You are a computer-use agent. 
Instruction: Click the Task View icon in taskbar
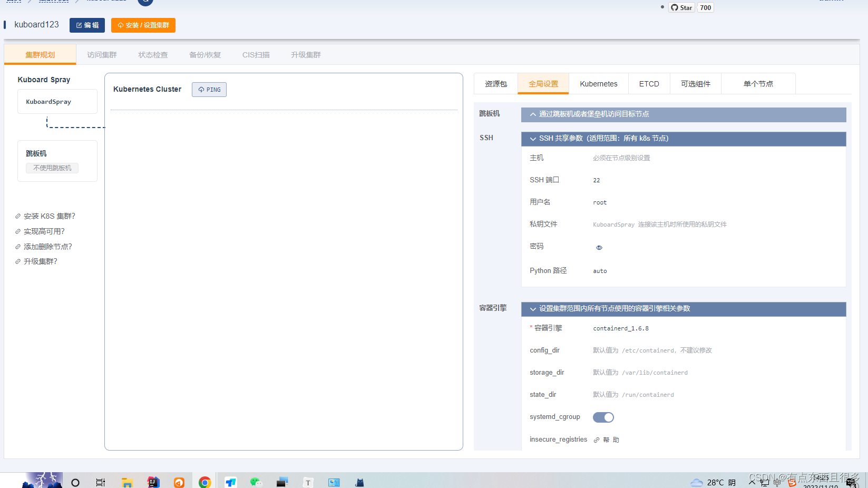point(101,482)
